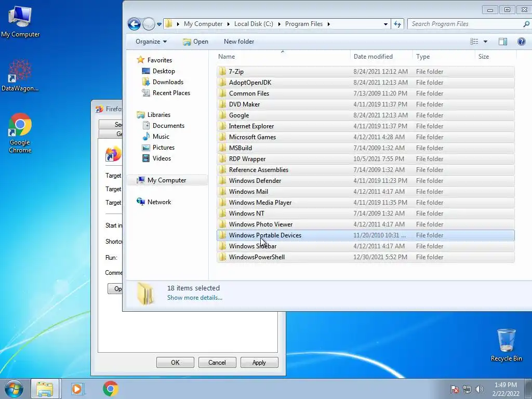Select the WindowsPowerShell folder
Viewport: 532px width, 399px height.
365,257
